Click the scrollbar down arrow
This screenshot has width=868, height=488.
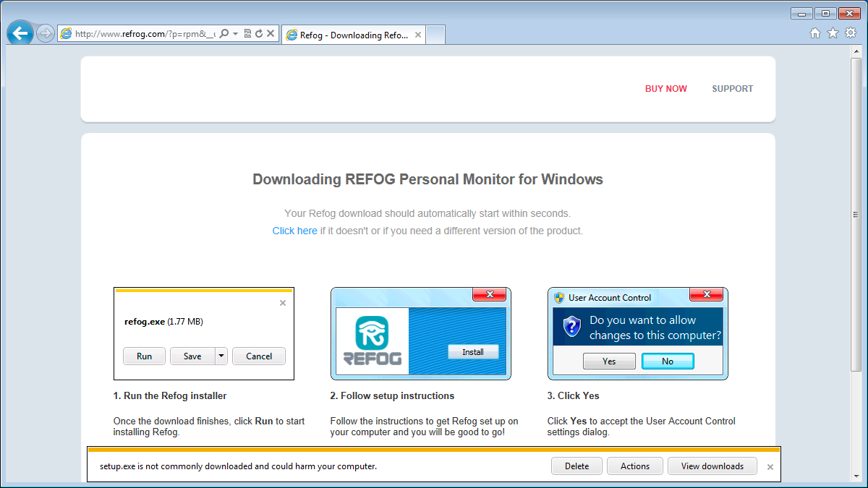click(x=856, y=477)
